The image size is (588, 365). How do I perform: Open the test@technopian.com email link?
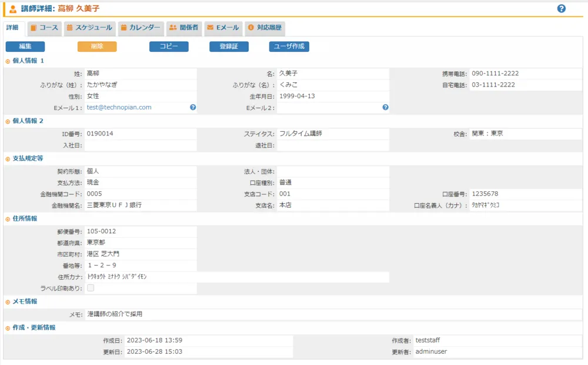pos(119,107)
